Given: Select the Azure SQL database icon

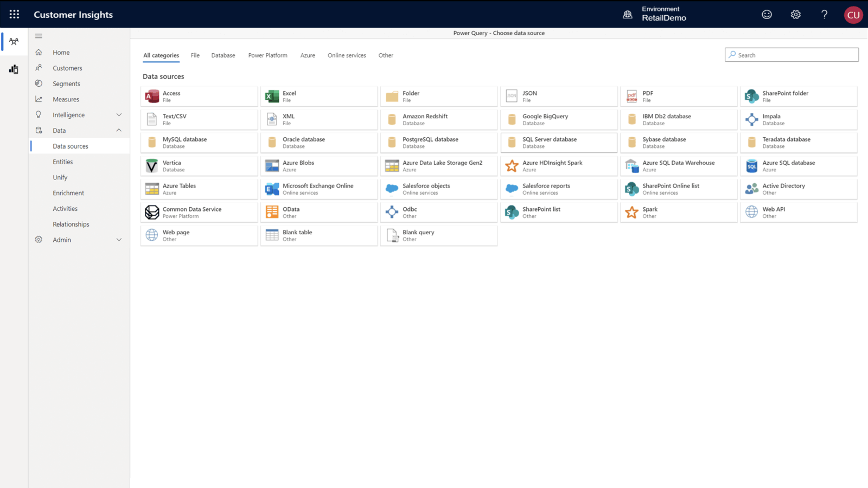Looking at the screenshot, I should (x=751, y=165).
